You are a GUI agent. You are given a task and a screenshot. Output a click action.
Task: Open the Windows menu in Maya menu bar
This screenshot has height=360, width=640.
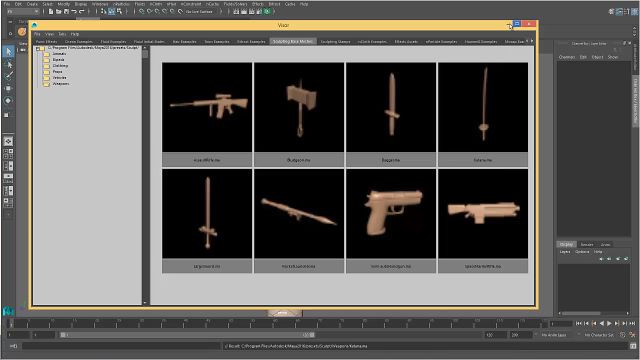(x=100, y=4)
